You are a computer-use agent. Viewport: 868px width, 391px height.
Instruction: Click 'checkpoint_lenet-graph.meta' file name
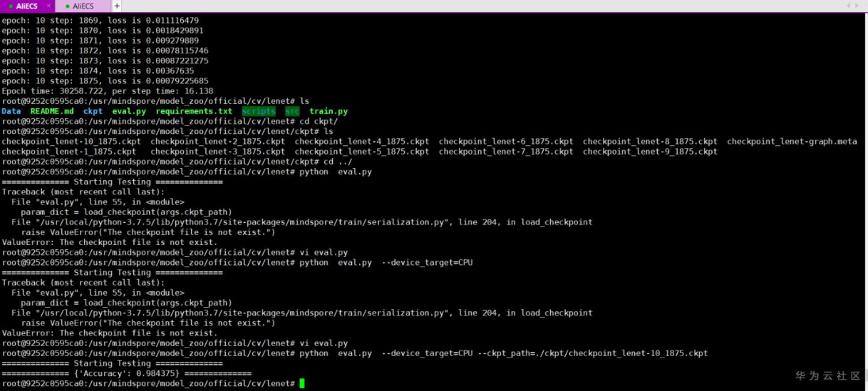pos(792,141)
